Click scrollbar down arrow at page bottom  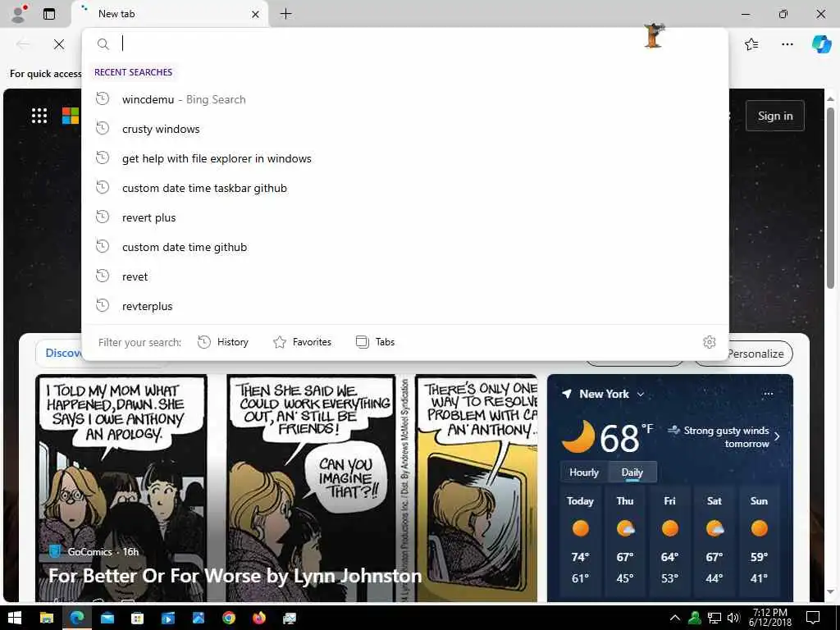(830, 592)
